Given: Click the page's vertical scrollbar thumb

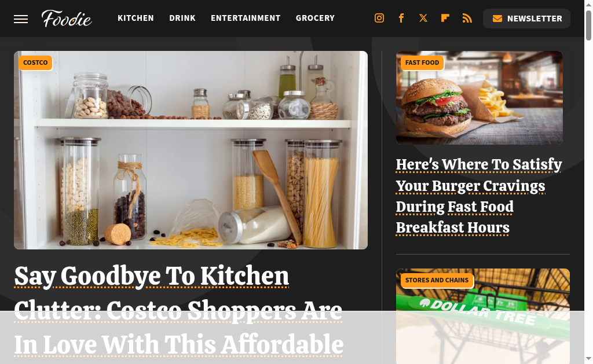Looking at the screenshot, I should pos(588,25).
